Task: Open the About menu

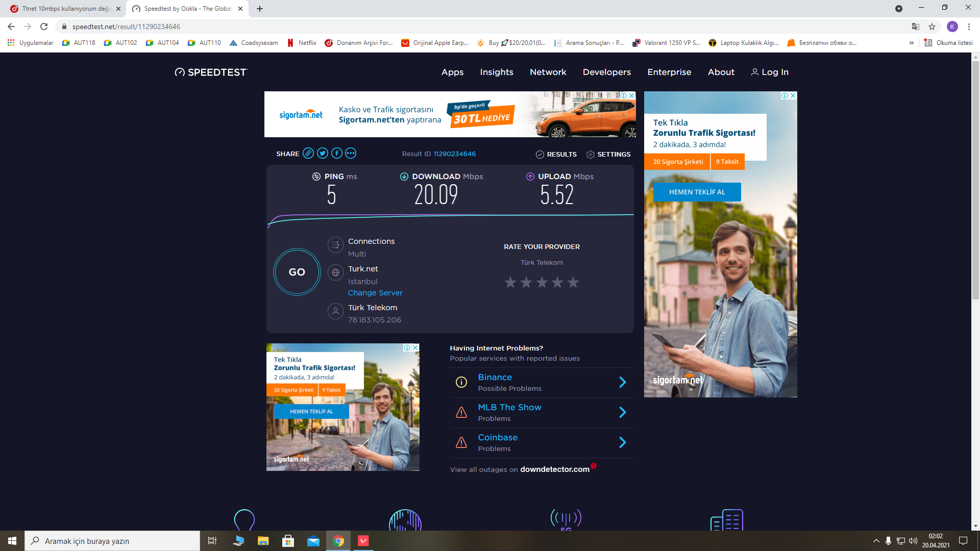Action: pos(721,72)
